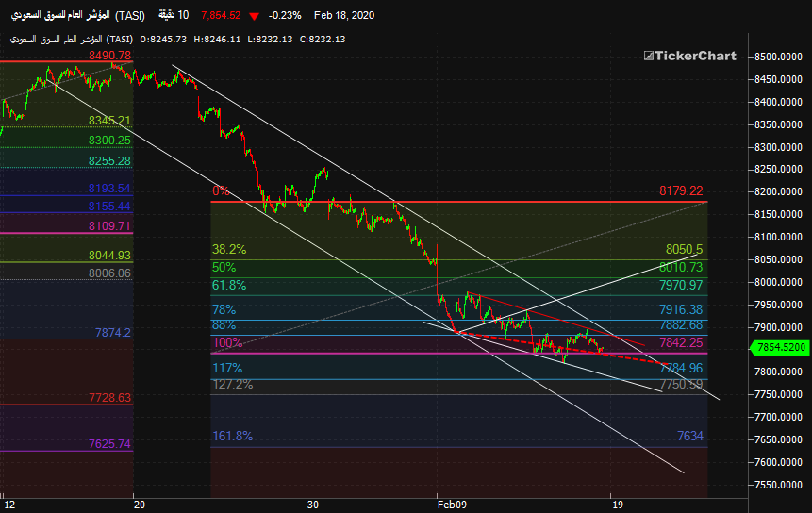Select the 0% Fibonacci level label
812x513 pixels.
coord(221,190)
